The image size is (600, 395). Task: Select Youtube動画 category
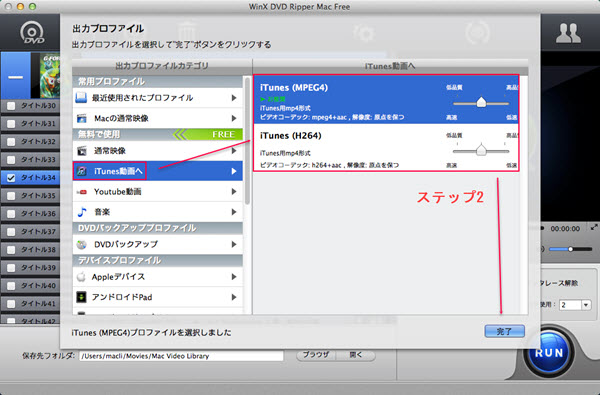[158, 191]
